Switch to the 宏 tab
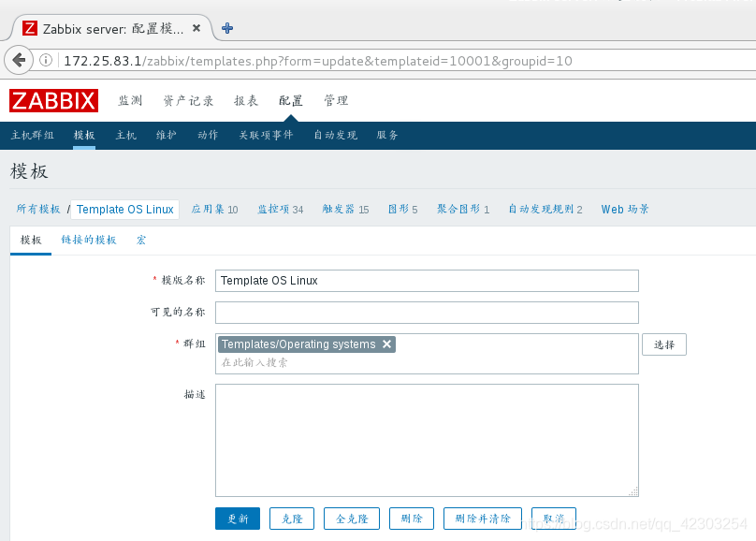 click(140, 241)
